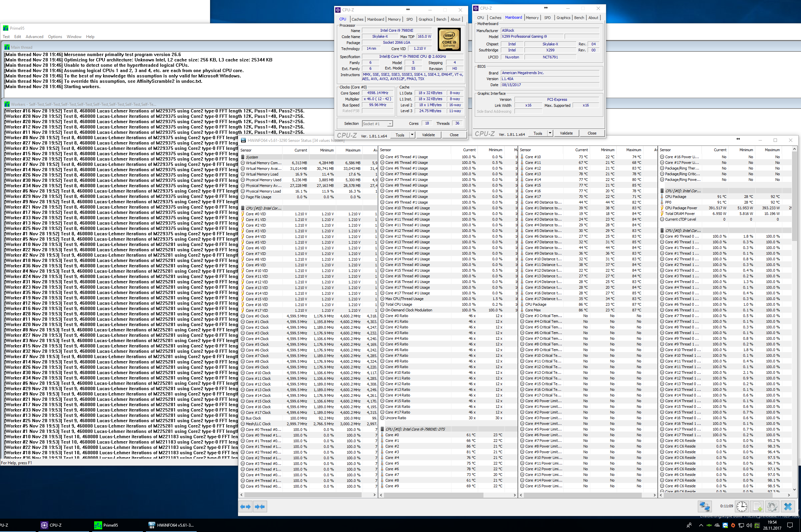Image resolution: width=801 pixels, height=532 pixels.
Task: Open HWiNFO sensor settings gear
Action: click(x=772, y=507)
